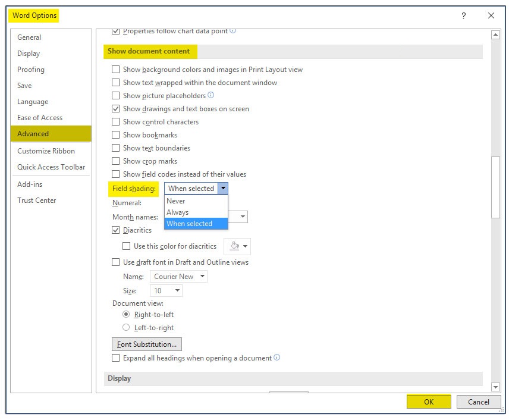Click the diacritics color paint bucket icon
This screenshot has height=420, width=509.
point(234,246)
